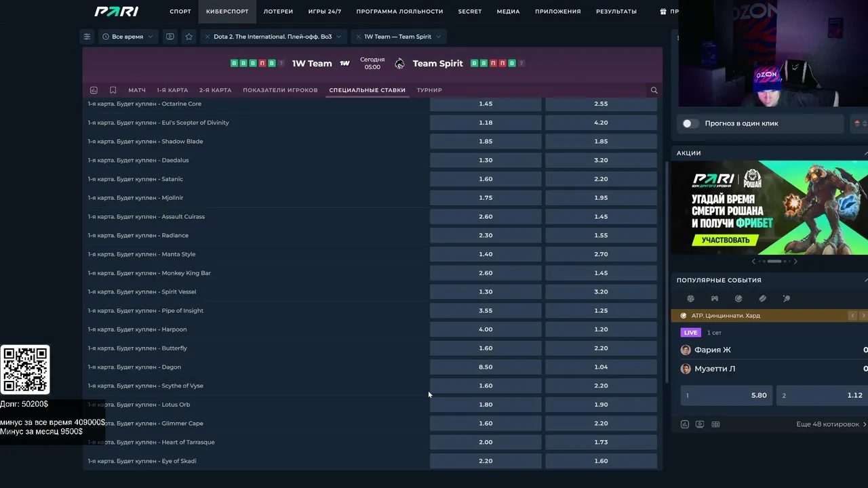Expand Dota 2 The International tournament dropdown

coord(338,37)
